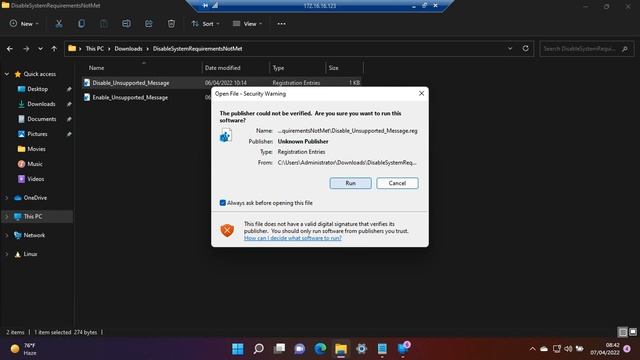Switch to details view layout icon
Screen dimensions: 640x360
[622, 332]
